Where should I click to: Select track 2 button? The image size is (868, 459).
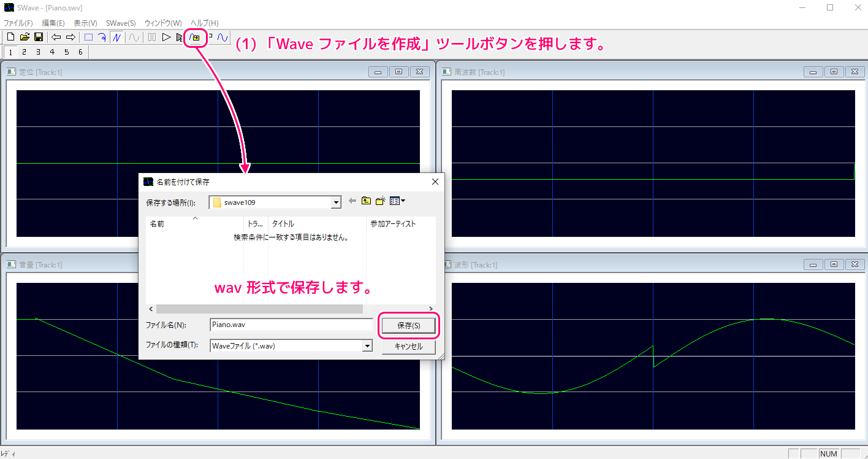(x=24, y=52)
